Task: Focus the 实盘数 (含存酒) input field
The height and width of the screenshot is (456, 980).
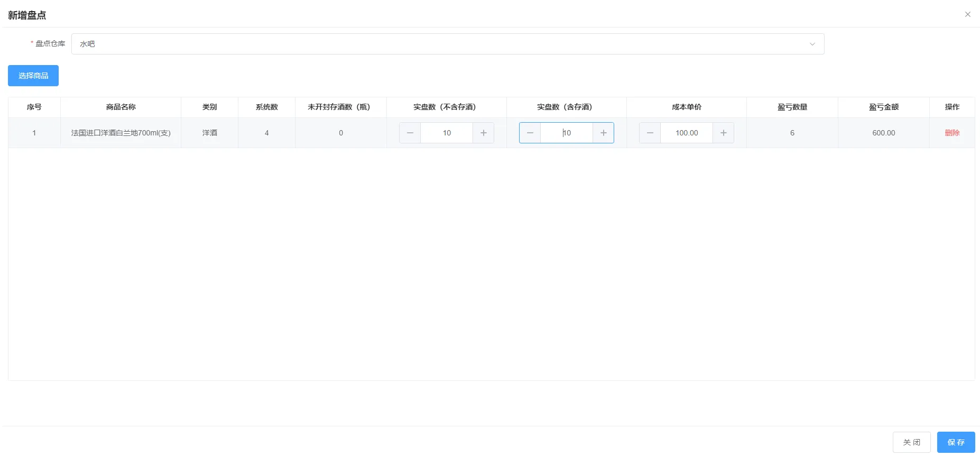Action: 567,133
